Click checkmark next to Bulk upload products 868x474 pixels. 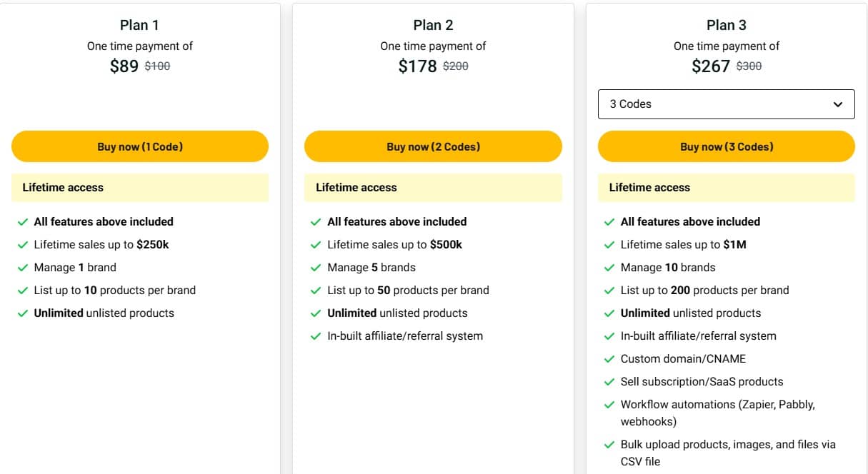coord(609,445)
